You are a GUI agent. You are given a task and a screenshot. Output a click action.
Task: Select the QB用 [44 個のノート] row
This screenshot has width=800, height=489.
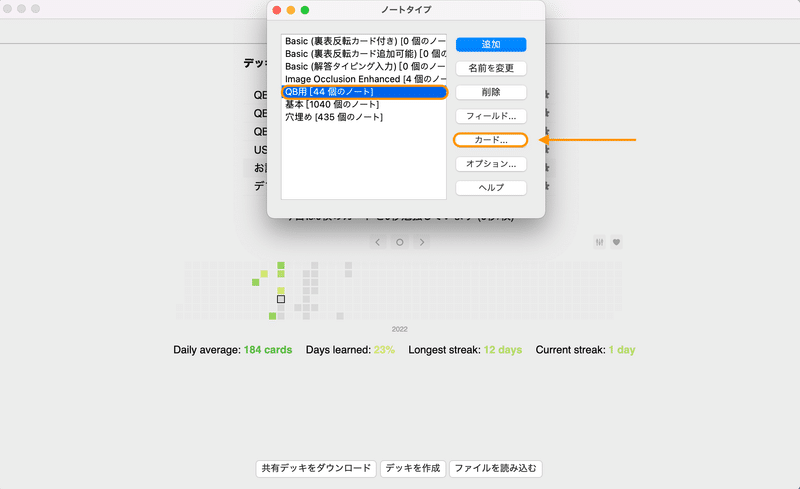(364, 92)
